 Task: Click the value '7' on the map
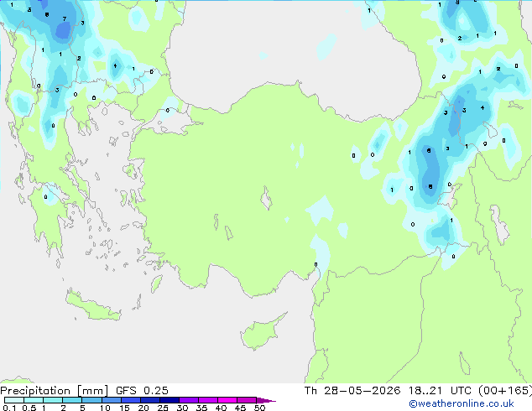tap(65, 19)
